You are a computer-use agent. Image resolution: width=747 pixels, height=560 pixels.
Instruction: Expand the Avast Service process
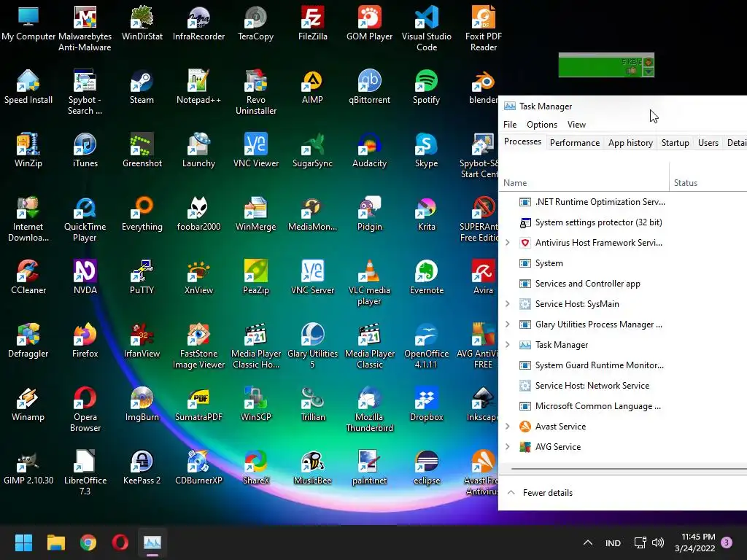pos(508,426)
